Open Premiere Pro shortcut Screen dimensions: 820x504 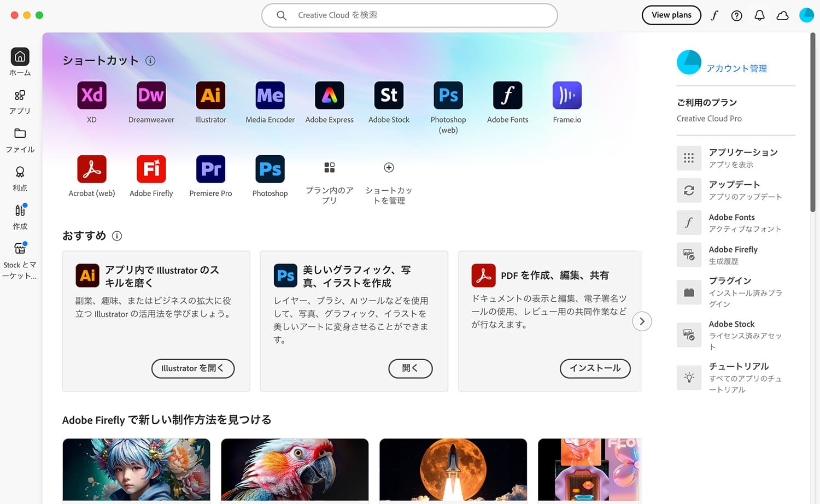click(x=210, y=169)
